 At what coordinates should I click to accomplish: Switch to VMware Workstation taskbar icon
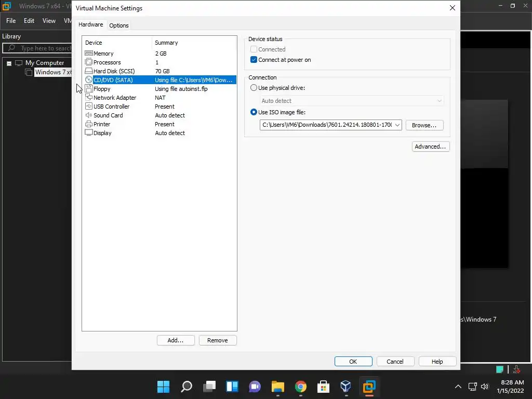pos(369,387)
